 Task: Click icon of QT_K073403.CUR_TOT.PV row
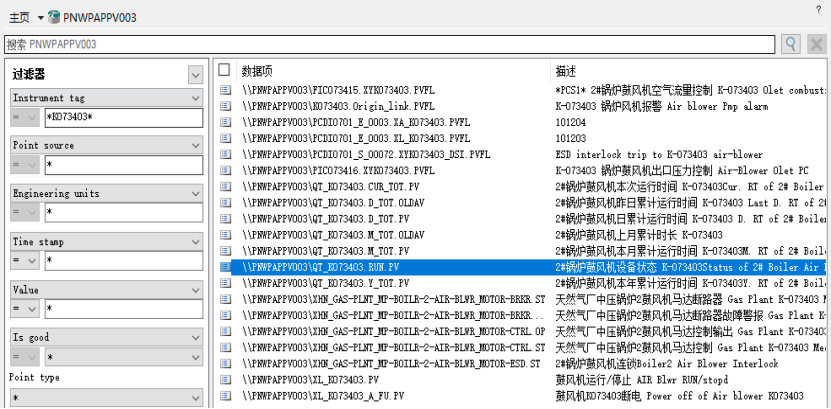click(x=226, y=186)
